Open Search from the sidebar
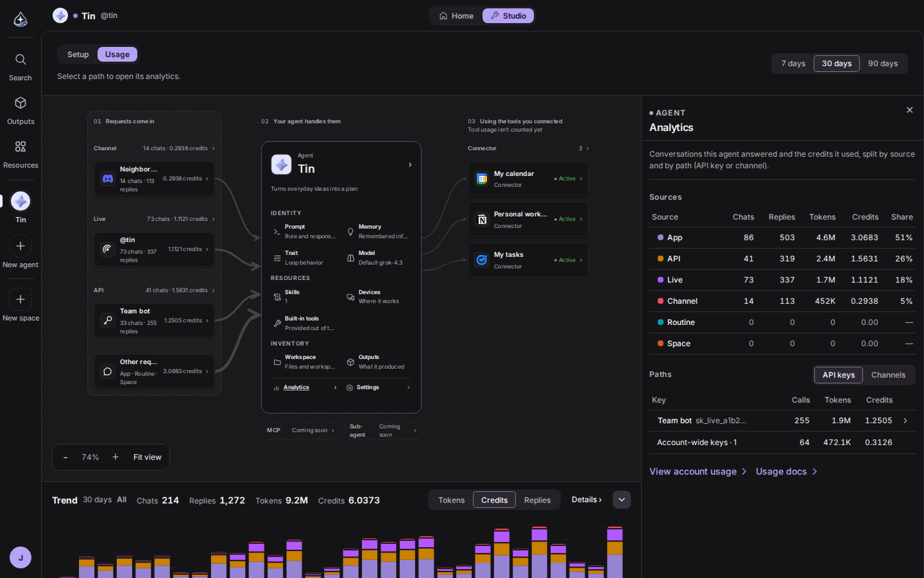The image size is (924, 578). click(21, 67)
